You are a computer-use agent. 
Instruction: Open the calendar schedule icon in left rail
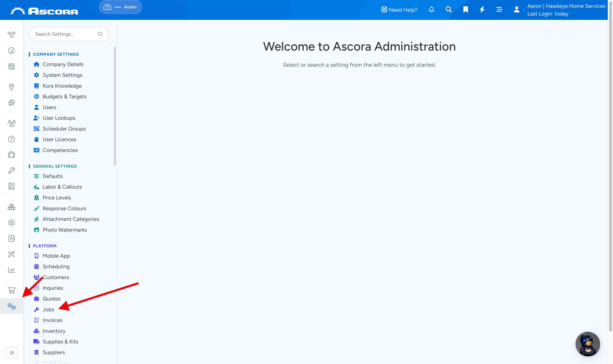pyautogui.click(x=12, y=66)
